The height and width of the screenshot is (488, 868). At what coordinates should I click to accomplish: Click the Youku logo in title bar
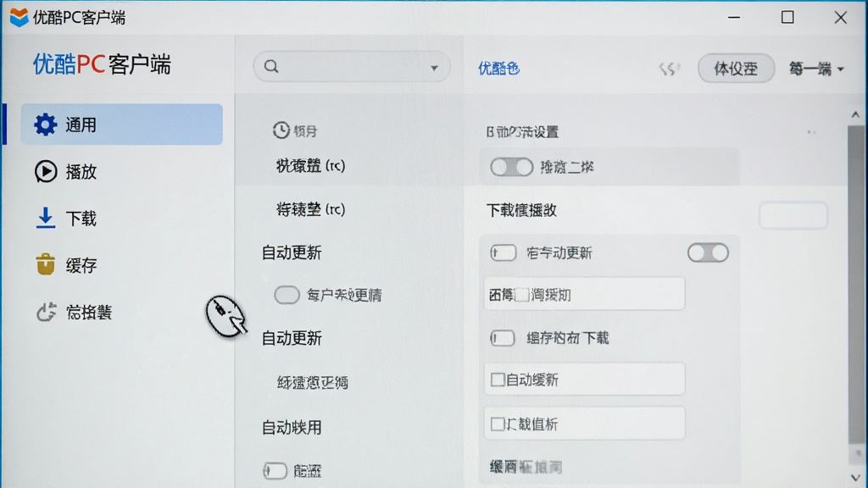click(x=19, y=17)
